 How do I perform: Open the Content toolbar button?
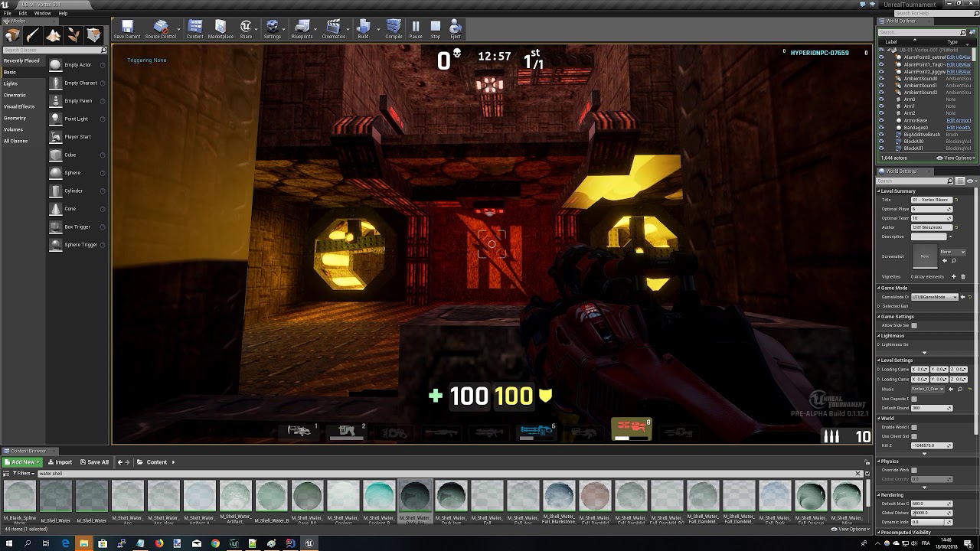(195, 29)
